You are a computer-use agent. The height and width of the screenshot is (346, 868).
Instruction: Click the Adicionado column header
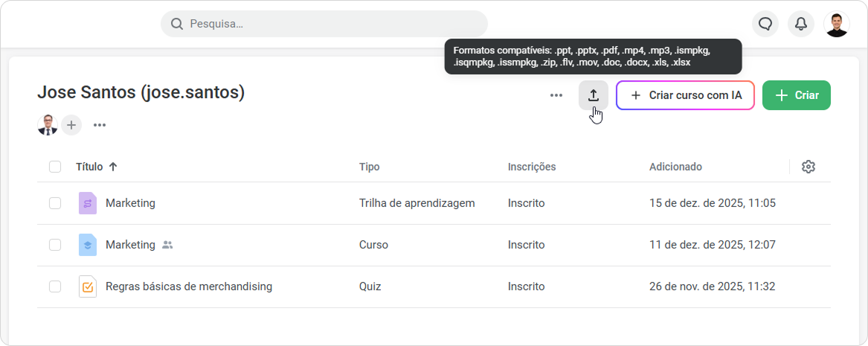pos(675,167)
